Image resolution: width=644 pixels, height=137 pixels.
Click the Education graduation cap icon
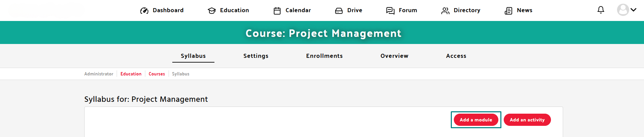coord(212,11)
